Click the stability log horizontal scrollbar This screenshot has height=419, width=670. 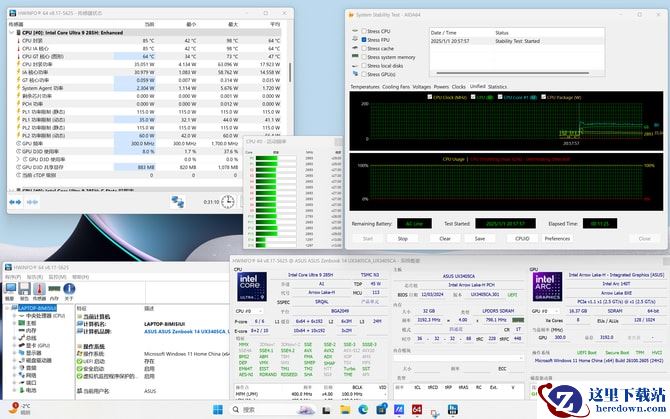pos(512,73)
